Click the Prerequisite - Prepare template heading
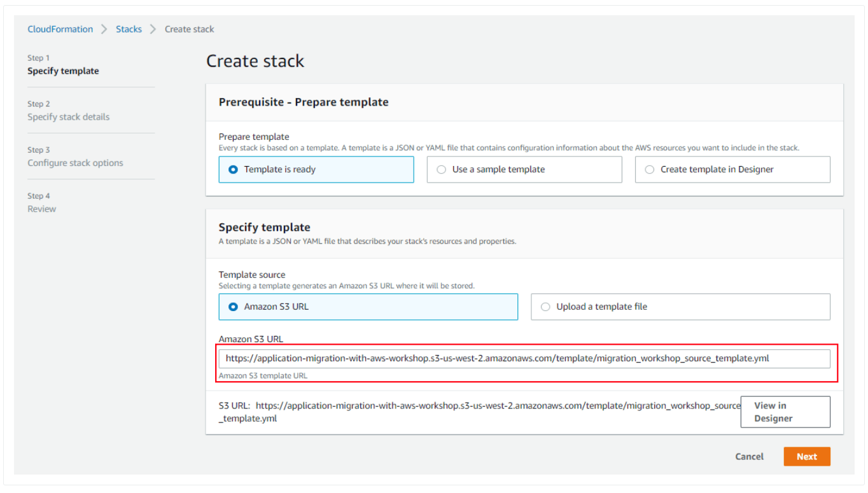868x493 pixels. [x=304, y=102]
